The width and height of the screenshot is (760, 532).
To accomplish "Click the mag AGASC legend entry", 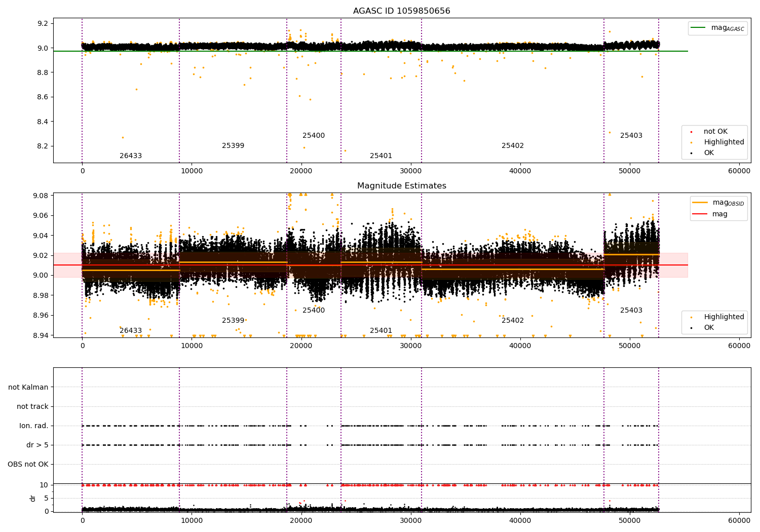I will tap(718, 28).
